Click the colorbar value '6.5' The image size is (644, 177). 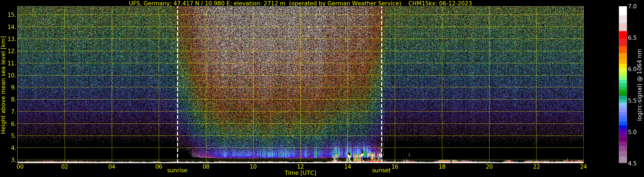pyautogui.click(x=632, y=38)
